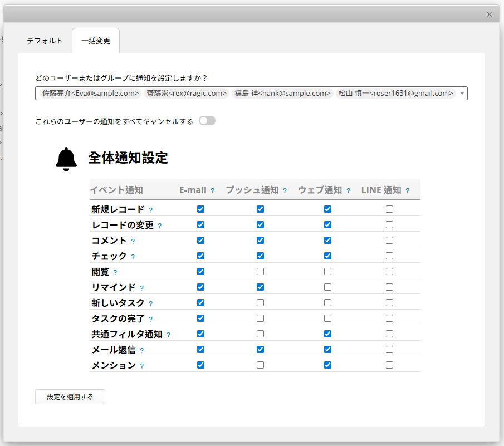Open help for 新しいタスク row
Image resolution: width=504 pixels, height=446 pixels.
point(151,303)
